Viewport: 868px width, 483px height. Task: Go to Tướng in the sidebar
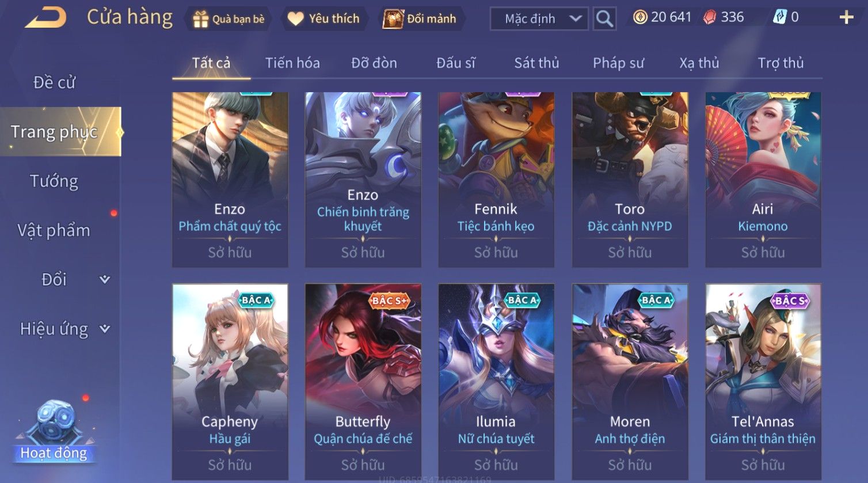pos(54,181)
